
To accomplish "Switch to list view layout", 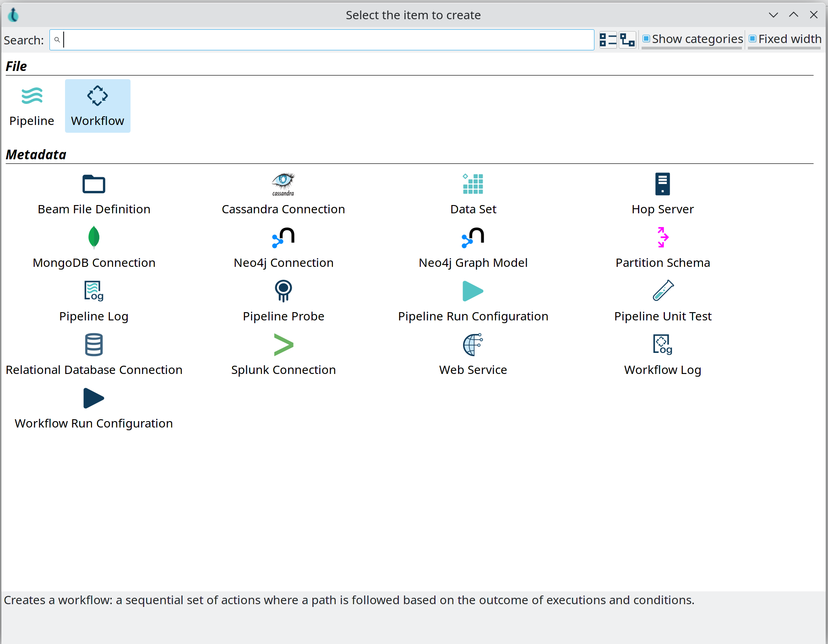I will click(x=608, y=40).
